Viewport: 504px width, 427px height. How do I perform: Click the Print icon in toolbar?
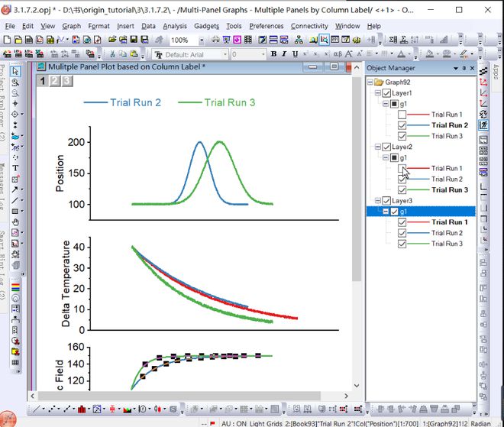coord(215,40)
